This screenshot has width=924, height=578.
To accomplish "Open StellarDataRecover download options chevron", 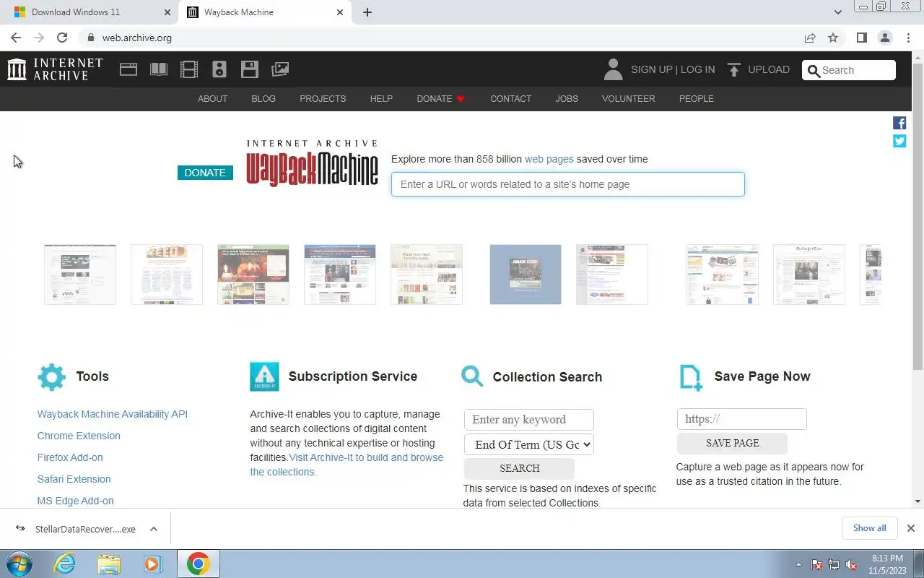I will click(x=154, y=529).
